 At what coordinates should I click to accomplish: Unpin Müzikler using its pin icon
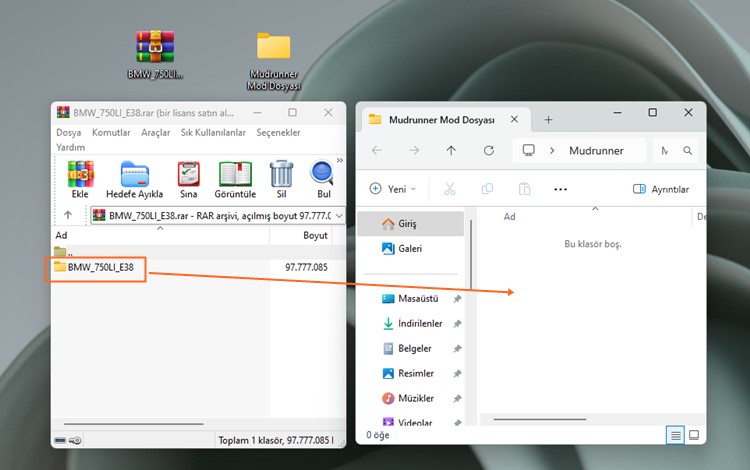pyautogui.click(x=457, y=398)
